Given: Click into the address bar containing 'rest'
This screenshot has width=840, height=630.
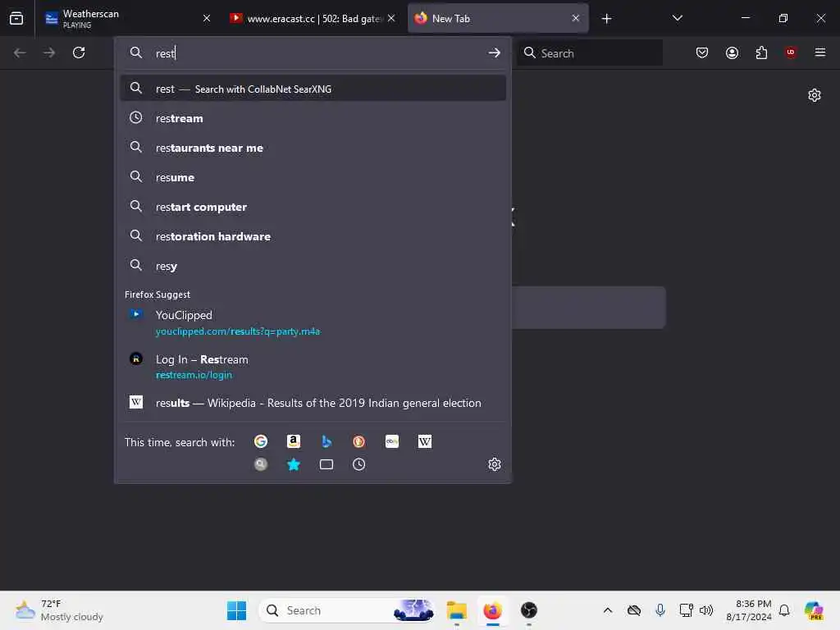Looking at the screenshot, I should point(313,53).
